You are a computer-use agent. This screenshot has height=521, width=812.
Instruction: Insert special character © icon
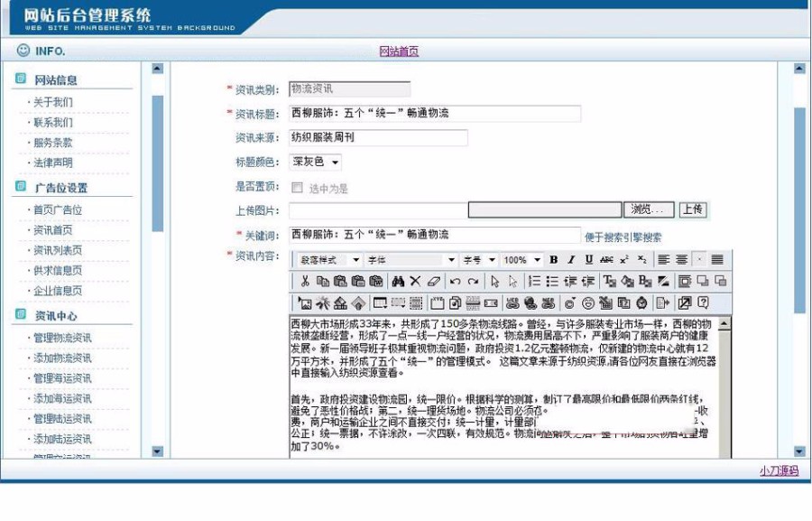pos(569,303)
